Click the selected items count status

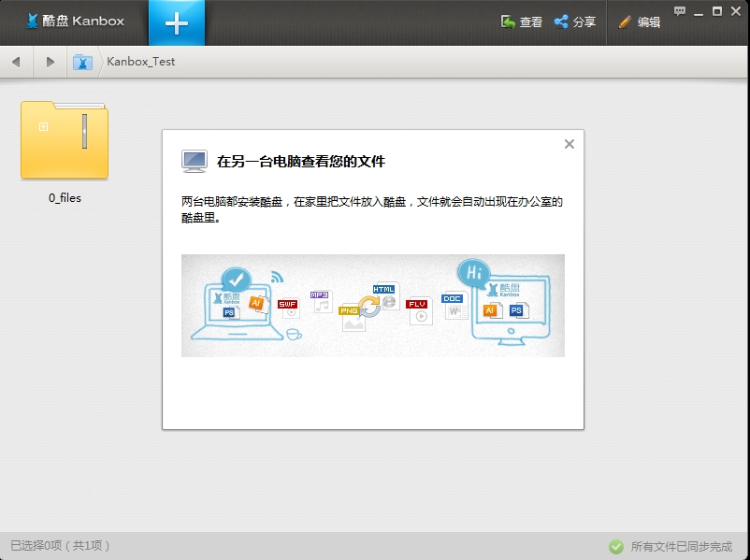tap(60, 546)
